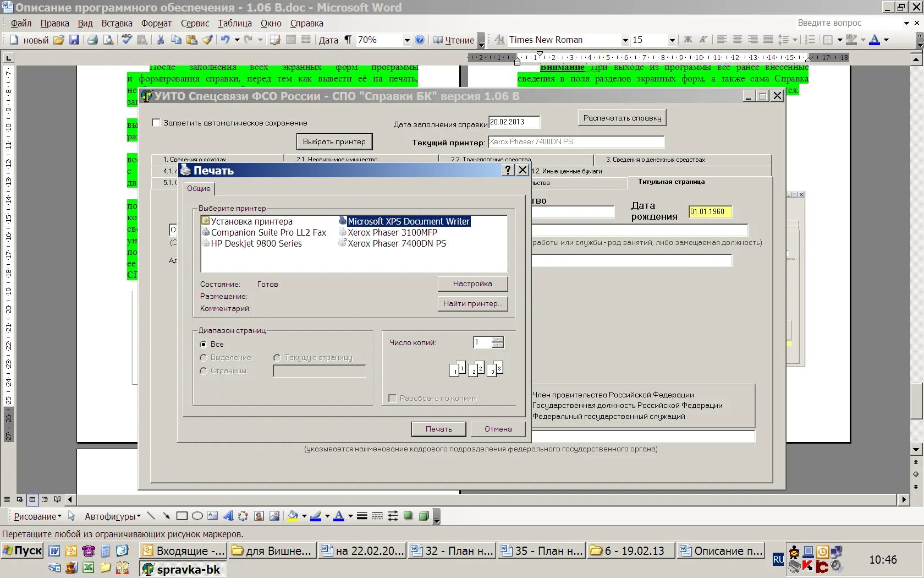Click the Пуск start button

click(22, 550)
